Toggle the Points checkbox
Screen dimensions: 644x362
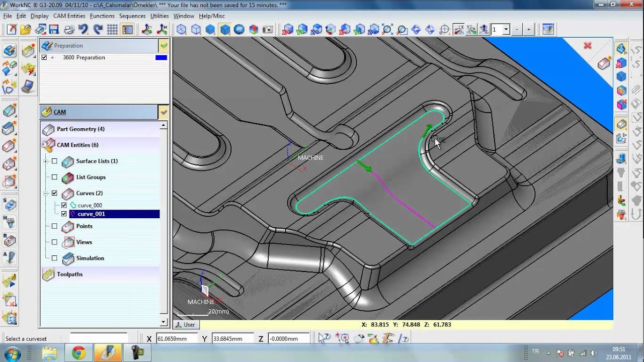pyautogui.click(x=54, y=226)
